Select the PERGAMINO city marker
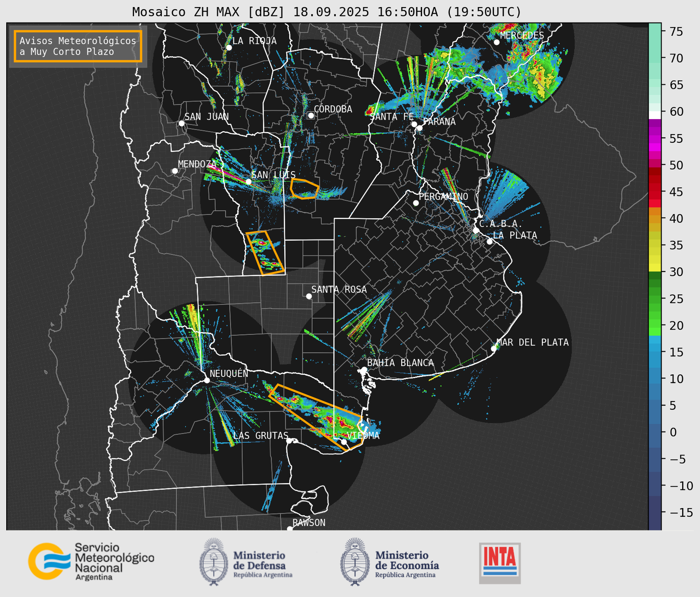Image resolution: width=700 pixels, height=597 pixels. [416, 203]
